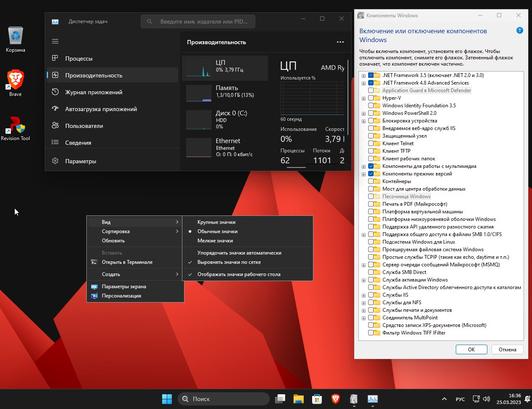532x409 pixels.
Task: Open Процессы page in Task Manager
Action: pos(112,58)
